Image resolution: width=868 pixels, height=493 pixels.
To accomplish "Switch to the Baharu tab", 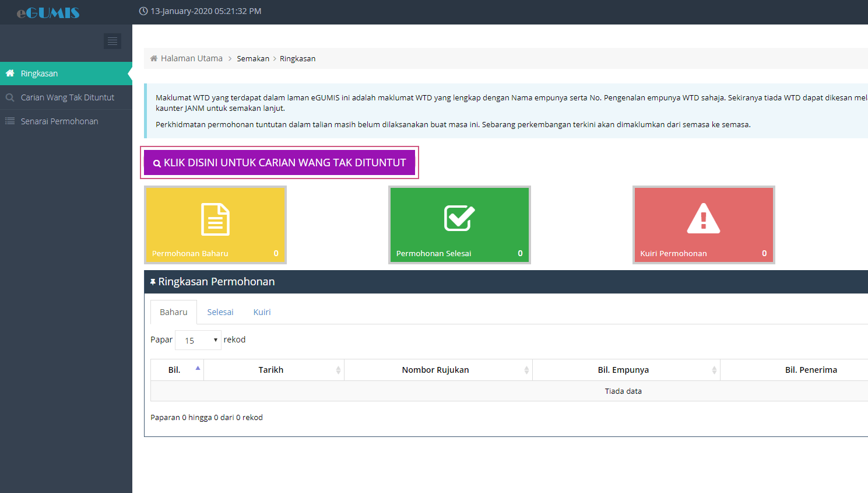I will point(174,312).
